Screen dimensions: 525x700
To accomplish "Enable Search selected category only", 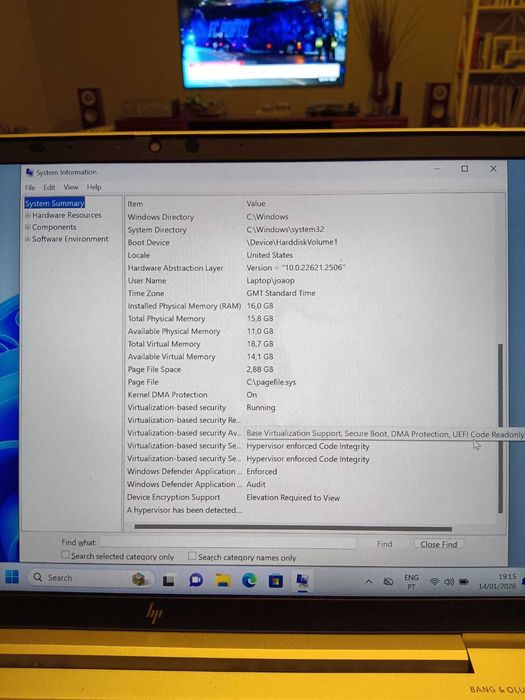I will [x=66, y=555].
